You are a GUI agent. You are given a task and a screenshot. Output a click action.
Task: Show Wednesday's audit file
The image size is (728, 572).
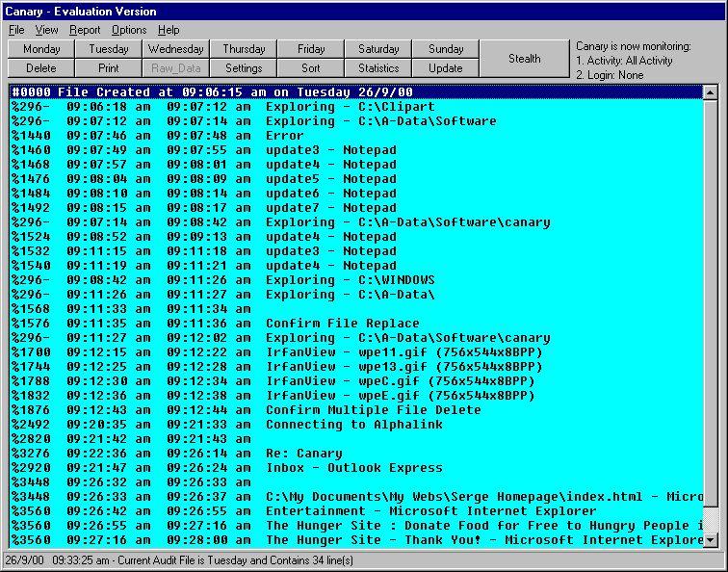tap(176, 49)
